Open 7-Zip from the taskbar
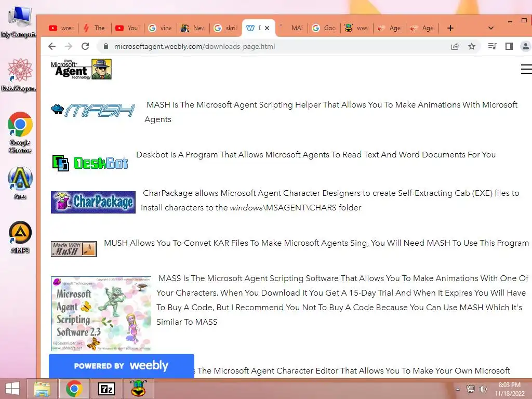This screenshot has width=532, height=399. pos(106,389)
